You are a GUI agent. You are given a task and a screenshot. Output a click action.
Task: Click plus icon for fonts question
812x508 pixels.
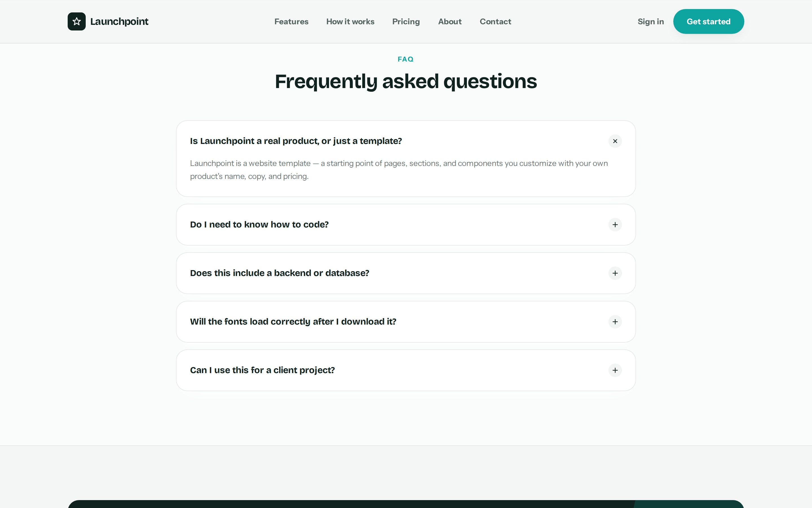coord(615,321)
